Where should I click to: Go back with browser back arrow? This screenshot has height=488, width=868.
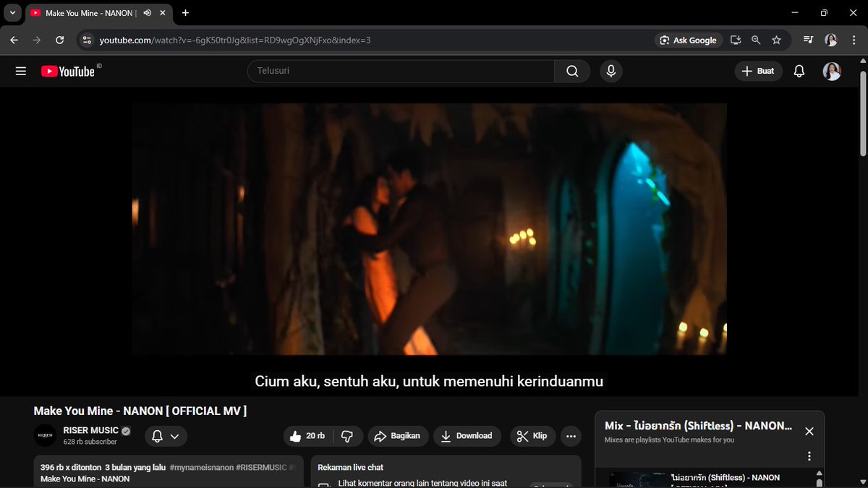[14, 40]
